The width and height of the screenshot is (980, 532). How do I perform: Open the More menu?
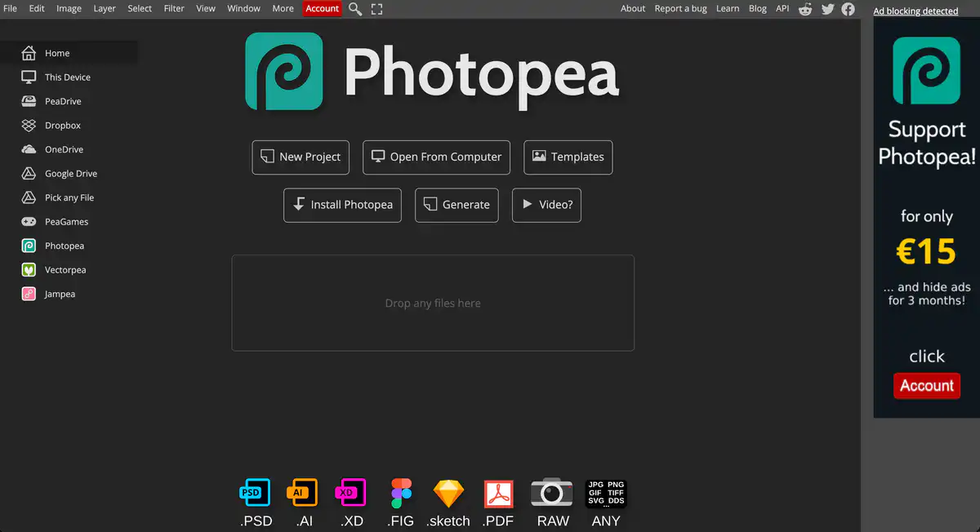pos(283,8)
